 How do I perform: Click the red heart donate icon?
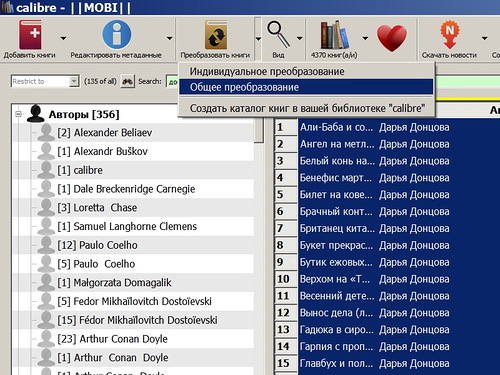pyautogui.click(x=392, y=38)
